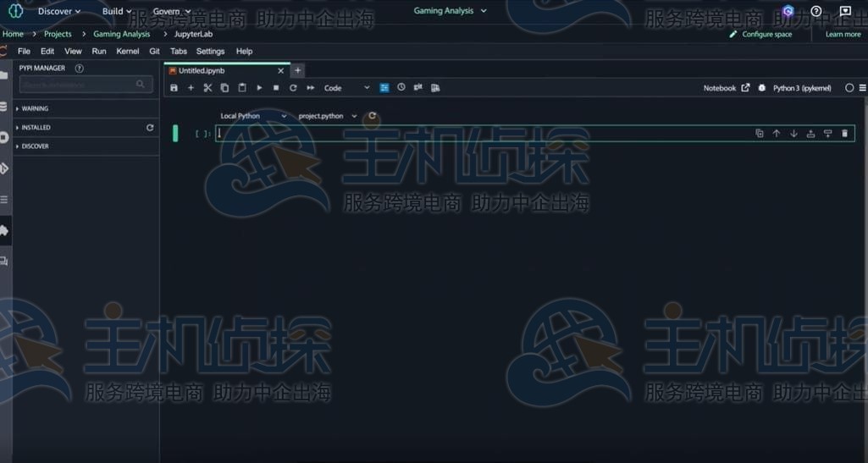Open the file browser folder sidebar icon
The height and width of the screenshot is (463, 868).
pos(4,75)
